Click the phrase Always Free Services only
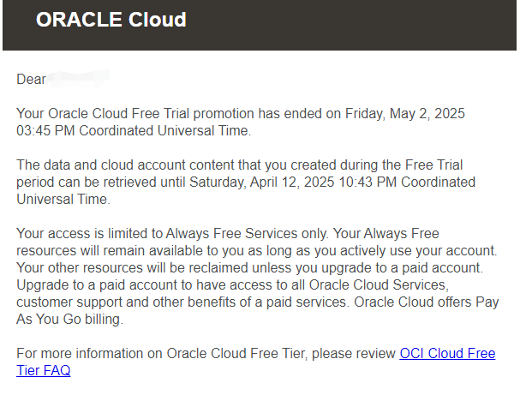 click(x=247, y=233)
